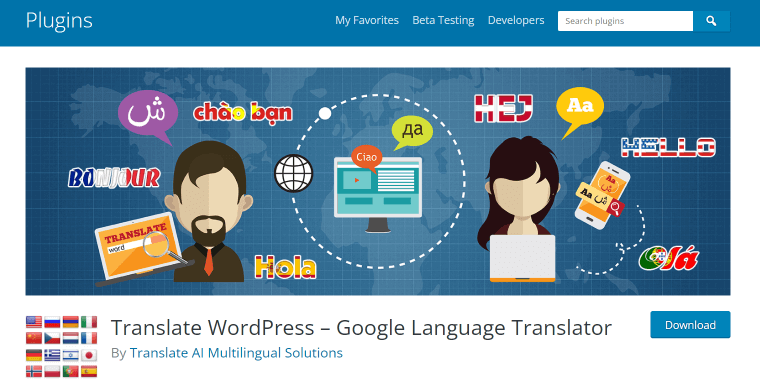760x382 pixels.
Task: Download the Google Language Translator plugin
Action: tap(690, 325)
